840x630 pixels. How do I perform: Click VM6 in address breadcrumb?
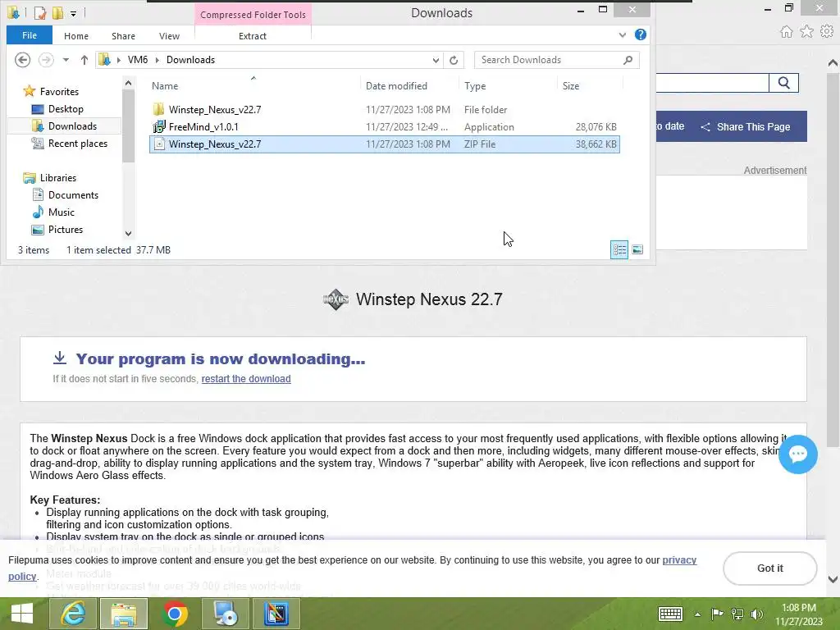138,60
